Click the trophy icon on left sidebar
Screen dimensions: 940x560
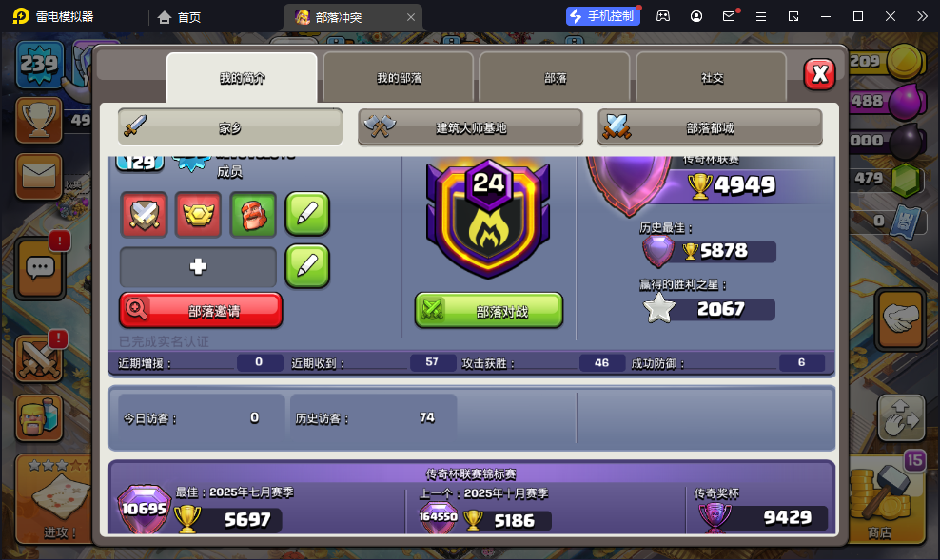[x=39, y=120]
